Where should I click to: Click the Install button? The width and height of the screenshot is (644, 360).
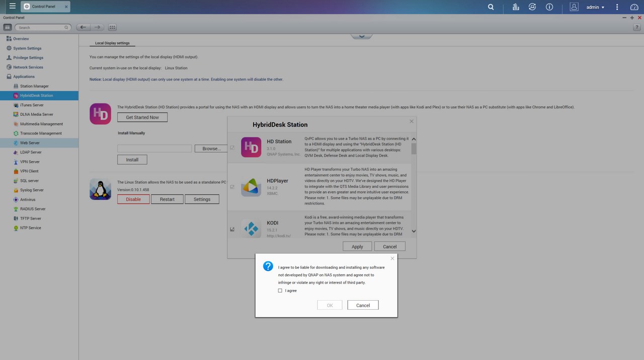(132, 160)
